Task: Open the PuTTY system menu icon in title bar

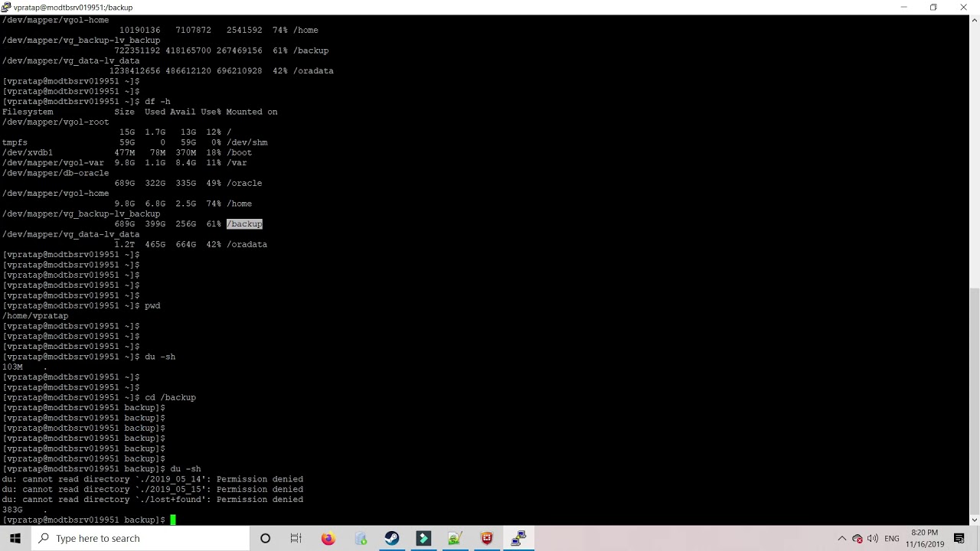Action: (x=6, y=7)
